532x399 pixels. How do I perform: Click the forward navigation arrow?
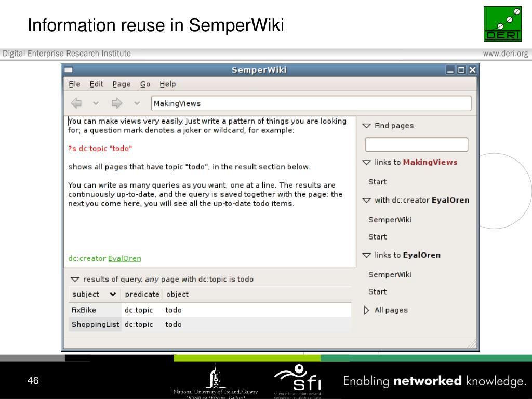coord(117,103)
